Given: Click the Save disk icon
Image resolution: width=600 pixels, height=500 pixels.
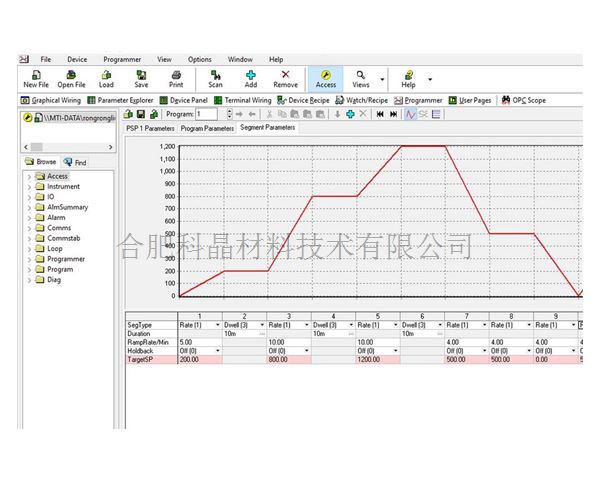Looking at the screenshot, I should [x=141, y=75].
